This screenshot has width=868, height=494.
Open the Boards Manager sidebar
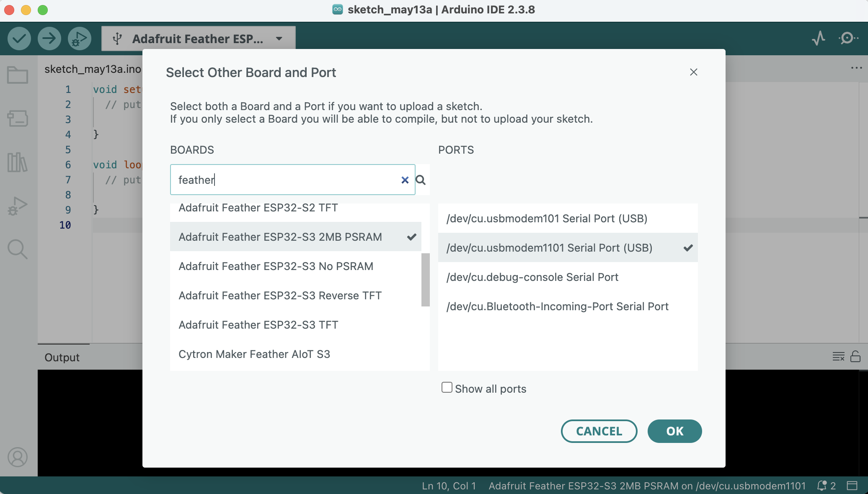(18, 118)
